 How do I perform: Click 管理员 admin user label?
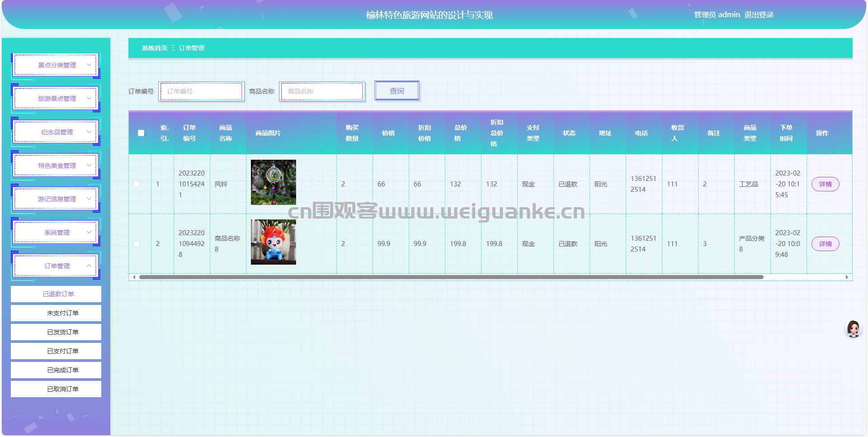(717, 15)
